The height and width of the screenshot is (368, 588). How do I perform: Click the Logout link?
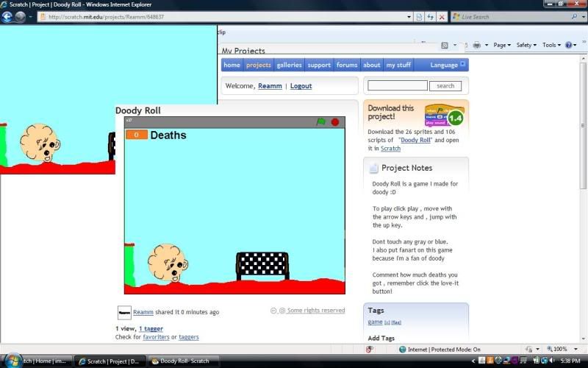(301, 86)
